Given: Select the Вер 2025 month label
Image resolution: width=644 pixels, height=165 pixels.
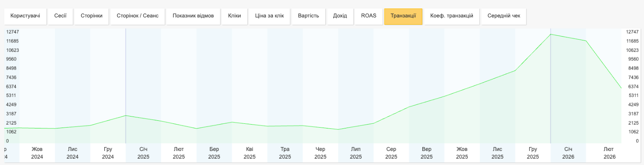Looking at the screenshot, I should click(426, 153).
